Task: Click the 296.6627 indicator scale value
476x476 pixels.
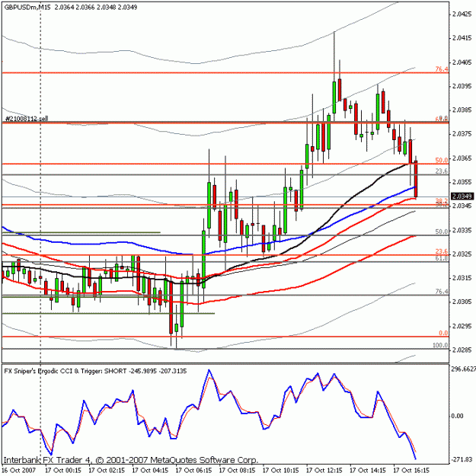Action: (463, 369)
